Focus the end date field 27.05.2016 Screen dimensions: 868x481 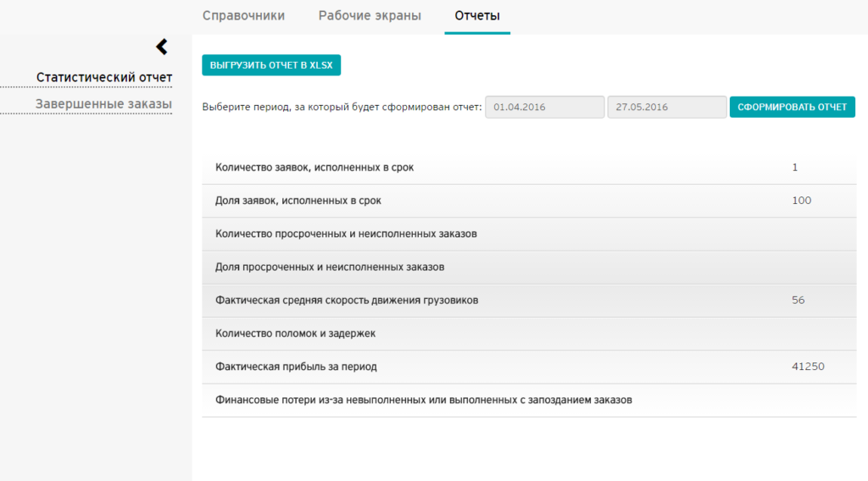point(667,108)
